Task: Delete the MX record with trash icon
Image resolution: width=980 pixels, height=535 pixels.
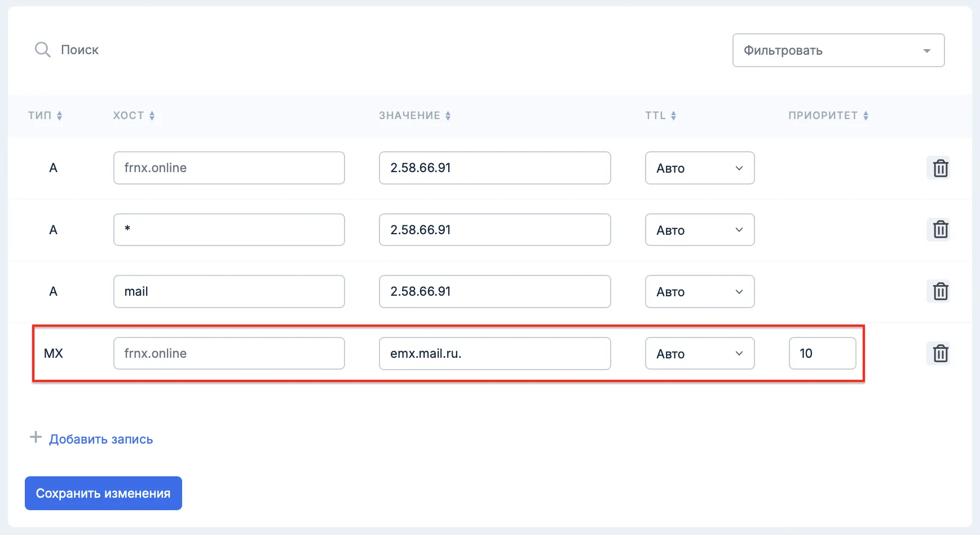Action: point(940,354)
